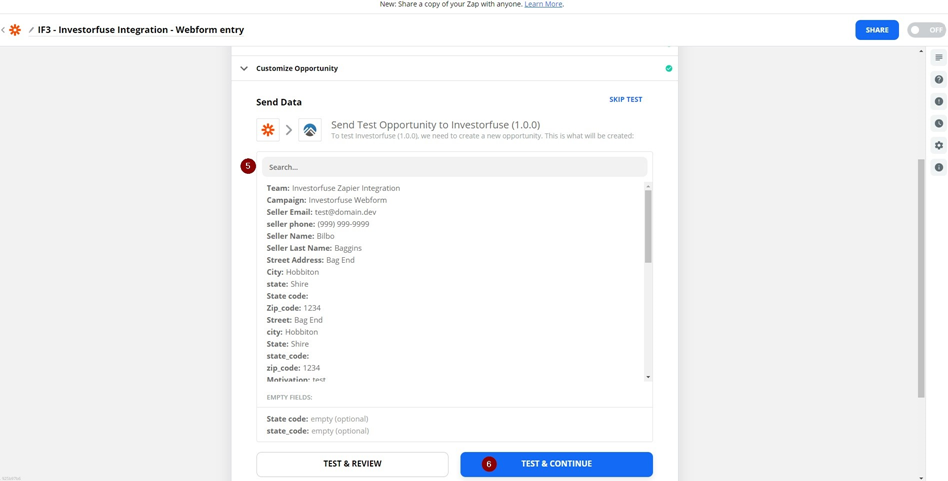Click the SHARE button
The height and width of the screenshot is (481, 948).
pyautogui.click(x=877, y=30)
